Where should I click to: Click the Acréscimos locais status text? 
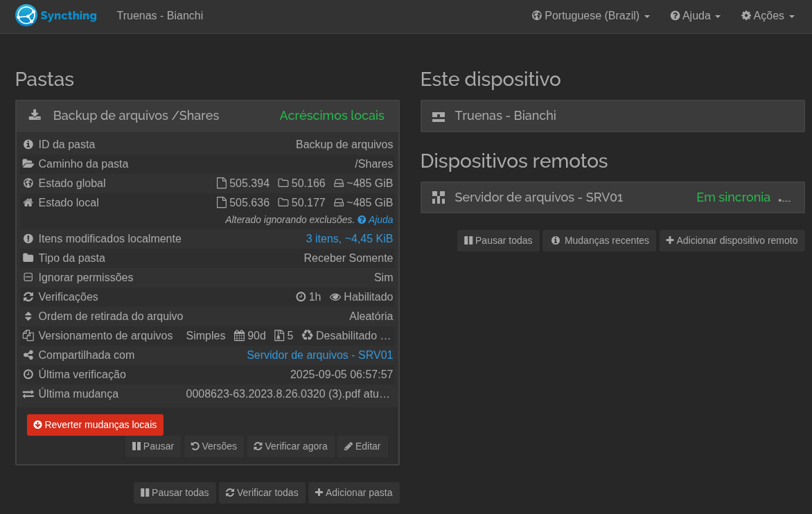[x=332, y=116]
